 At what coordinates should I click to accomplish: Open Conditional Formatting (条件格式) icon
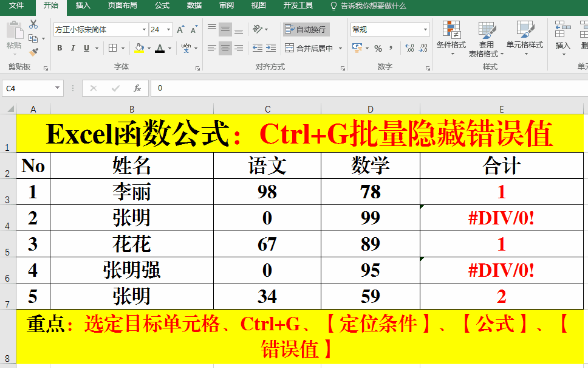tap(451, 36)
